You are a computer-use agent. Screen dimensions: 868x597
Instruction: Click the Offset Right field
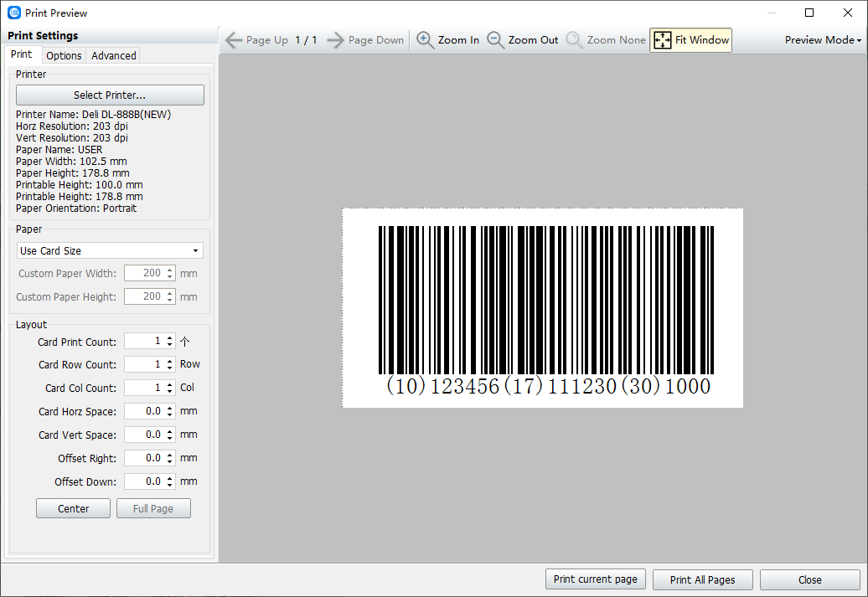pyautogui.click(x=144, y=458)
